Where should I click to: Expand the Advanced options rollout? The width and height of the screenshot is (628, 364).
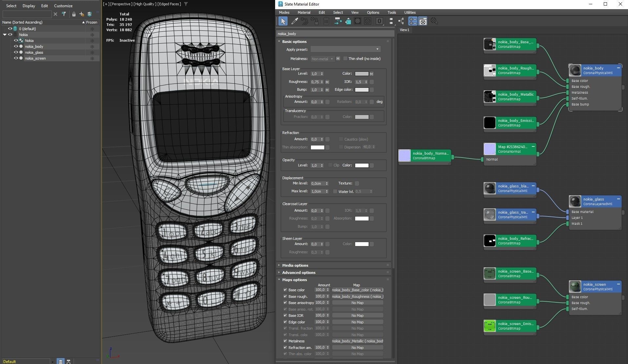coord(279,273)
